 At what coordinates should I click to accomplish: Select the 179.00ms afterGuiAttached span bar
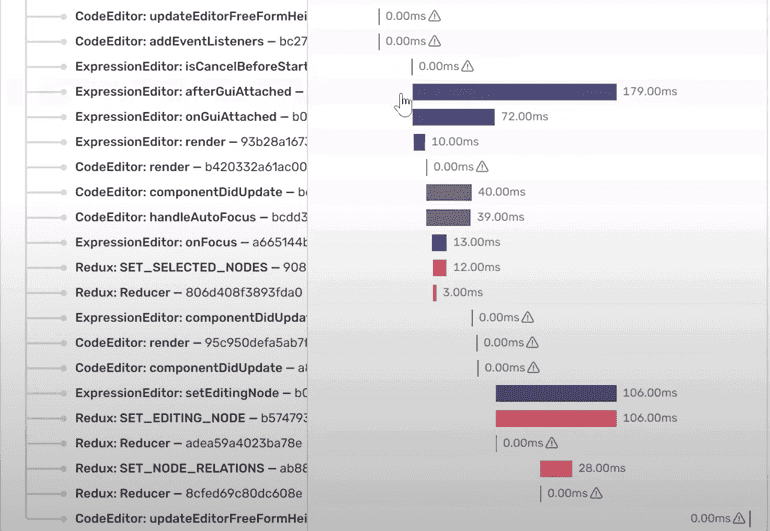pos(515,92)
